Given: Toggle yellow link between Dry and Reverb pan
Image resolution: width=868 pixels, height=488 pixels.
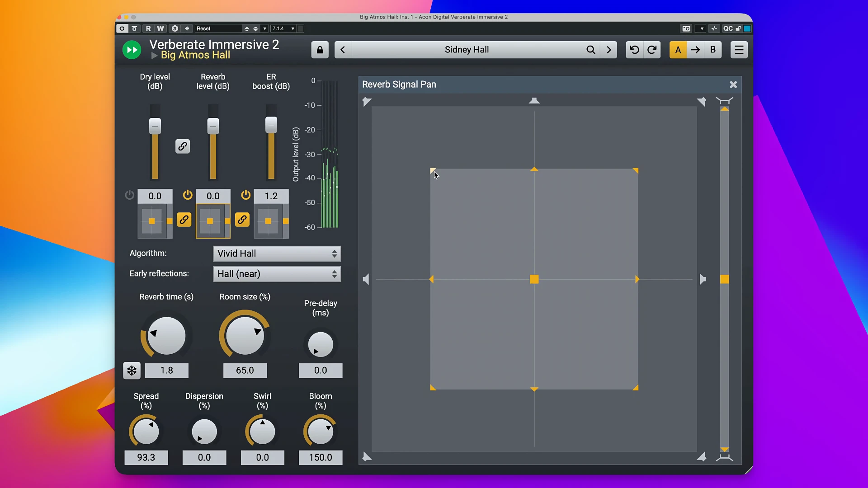Looking at the screenshot, I should [x=184, y=220].
